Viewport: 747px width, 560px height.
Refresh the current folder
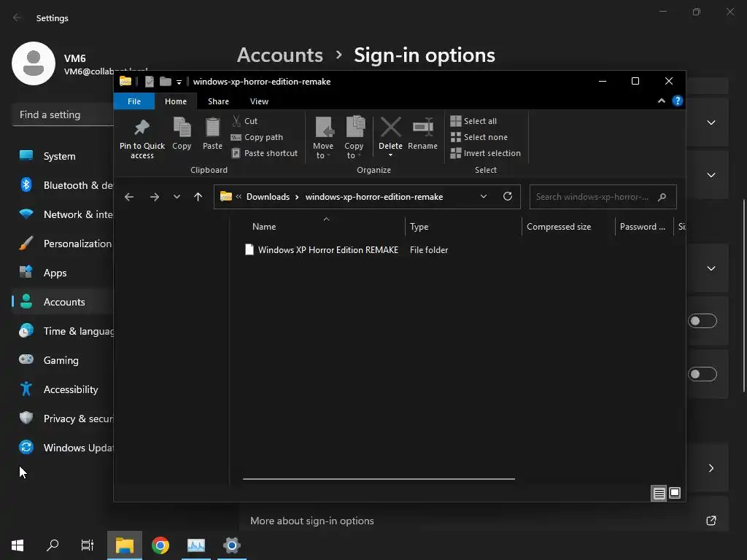(x=508, y=196)
